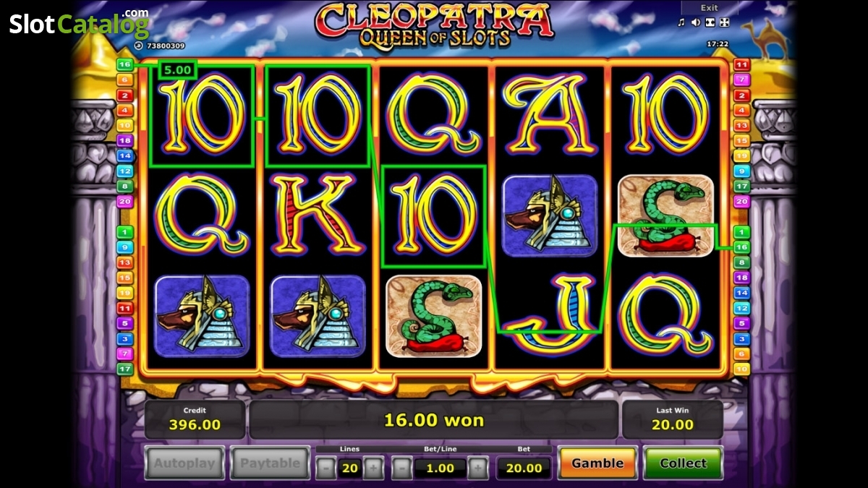Switch to fullscreen with the four-arrows icon

click(724, 22)
